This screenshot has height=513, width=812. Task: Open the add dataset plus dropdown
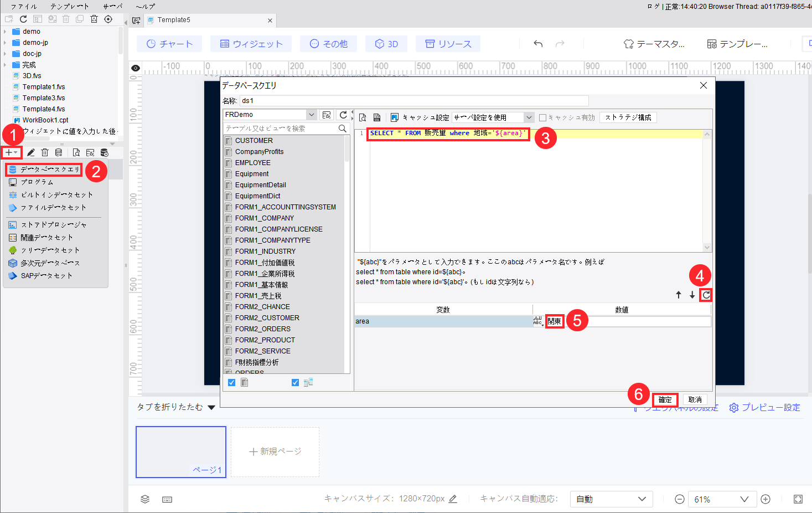pyautogui.click(x=12, y=152)
